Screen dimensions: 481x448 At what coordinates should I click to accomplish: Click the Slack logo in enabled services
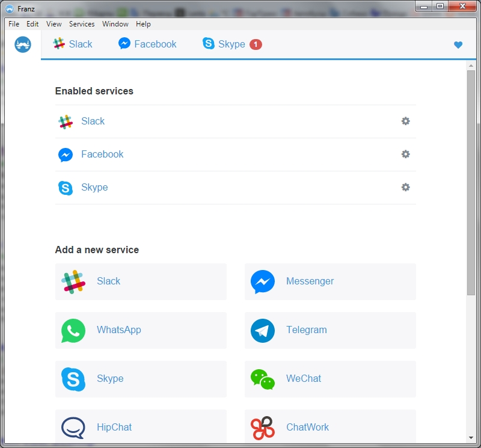click(66, 122)
